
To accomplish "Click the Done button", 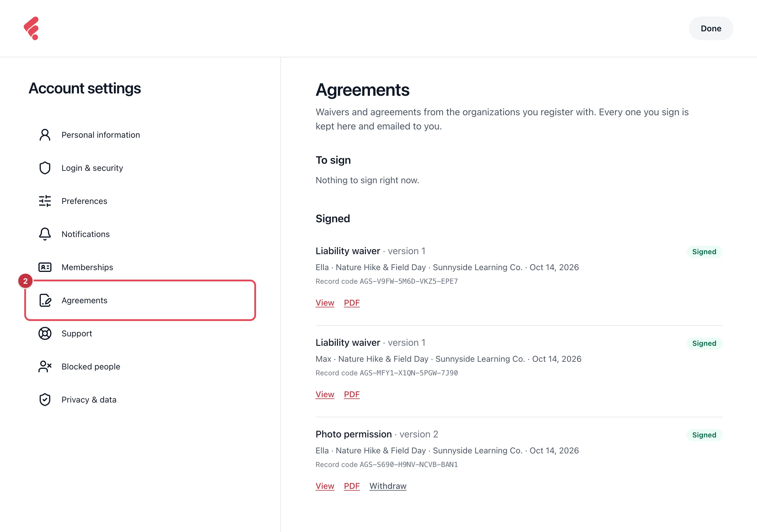I will pos(711,28).
